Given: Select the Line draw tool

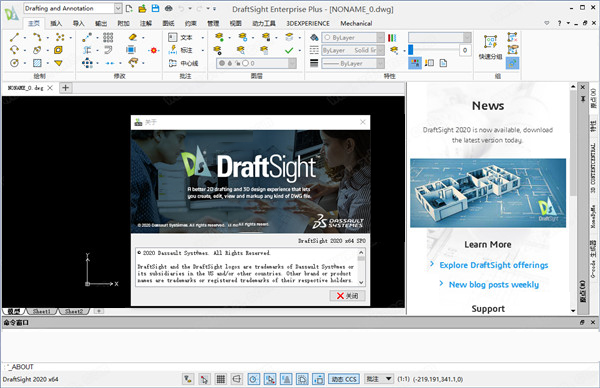Looking at the screenshot, I should (x=14, y=37).
